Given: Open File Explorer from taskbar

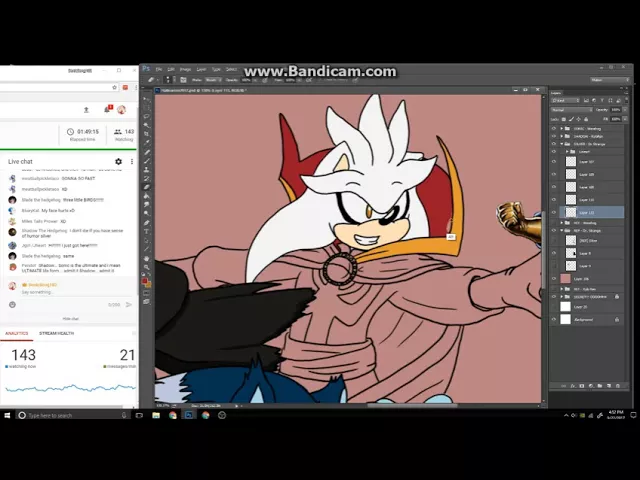Looking at the screenshot, I should (x=156, y=415).
